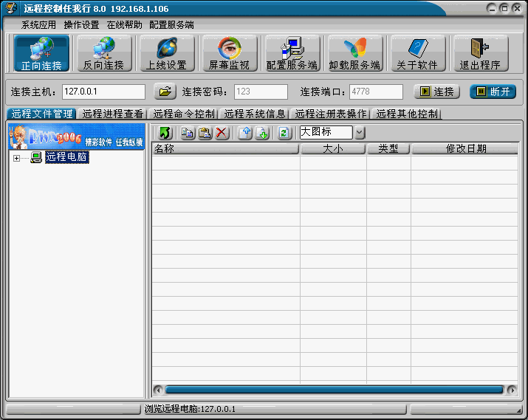The width and height of the screenshot is (528, 420).
Task: Open the 大图标 view mode dropdown
Action: pyautogui.click(x=360, y=133)
